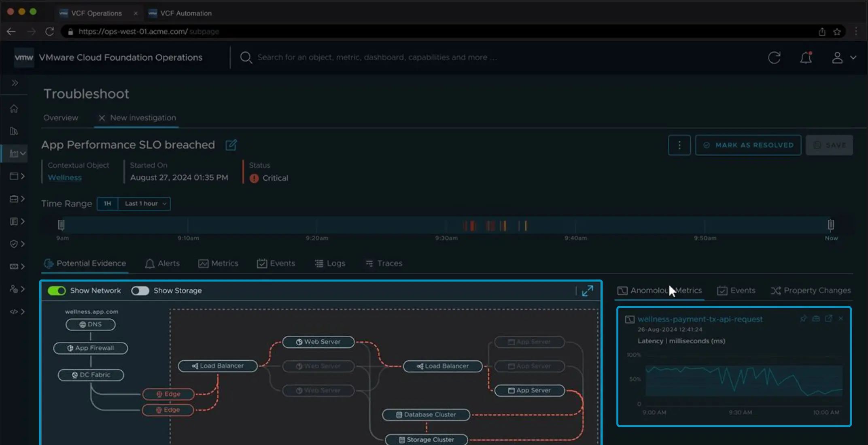The image size is (868, 445).
Task: Open Events tab in right panel
Action: (736, 291)
